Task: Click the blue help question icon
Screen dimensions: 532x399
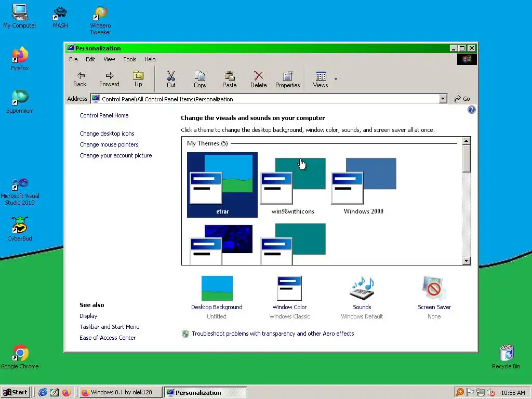Action: click(x=471, y=110)
